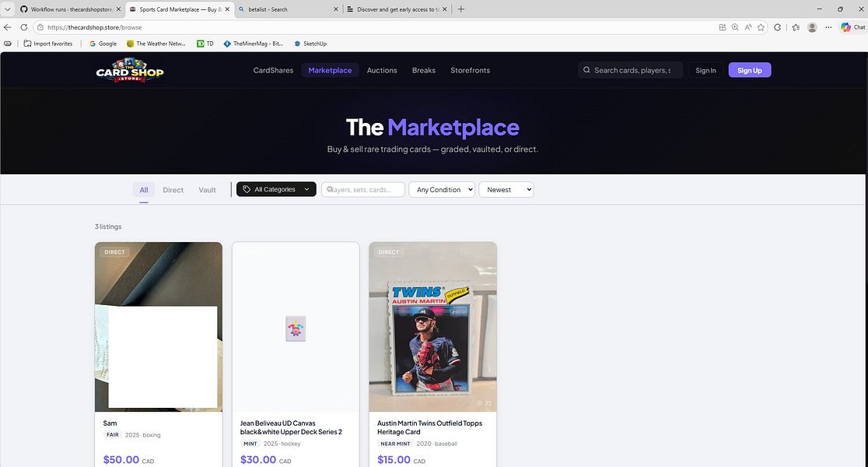The height and width of the screenshot is (467, 868).
Task: Click the browser Refresh button
Action: coord(24,27)
